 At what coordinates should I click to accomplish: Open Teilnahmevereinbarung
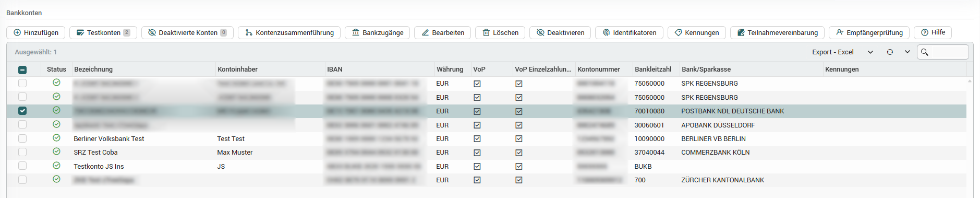pos(778,32)
